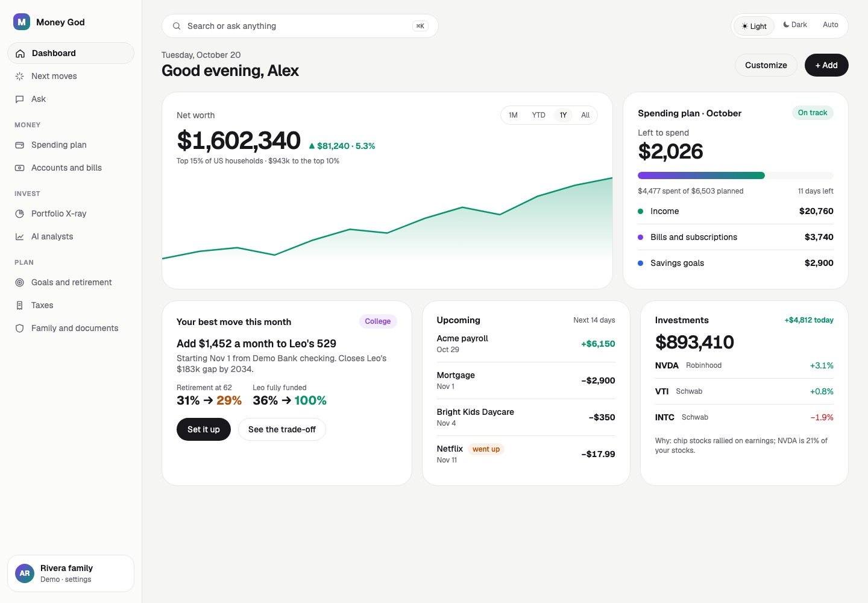Click the Next moves sparkle icon
Screen dimensions: 868x603
(19, 76)
